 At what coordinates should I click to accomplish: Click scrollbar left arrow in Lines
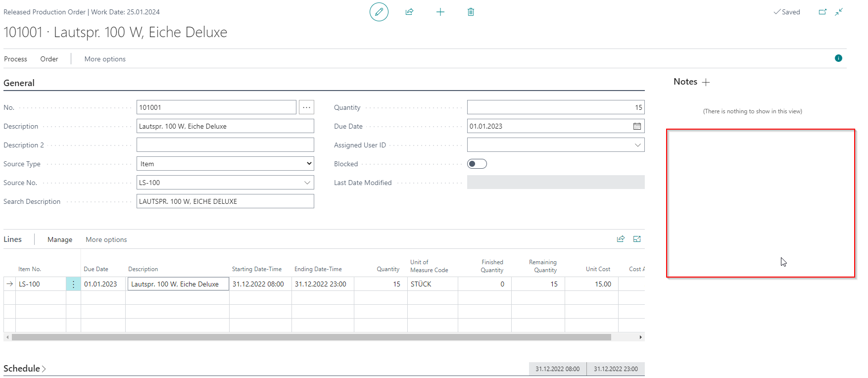(7, 337)
